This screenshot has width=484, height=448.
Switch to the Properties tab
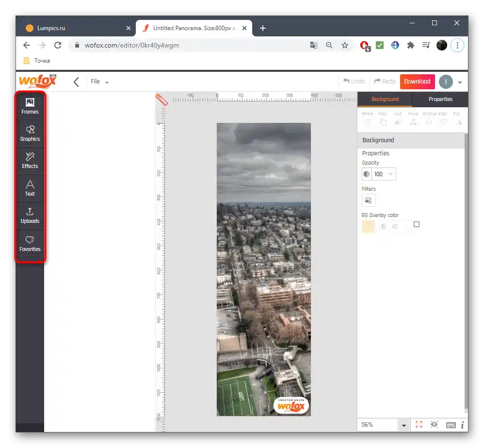coord(440,99)
